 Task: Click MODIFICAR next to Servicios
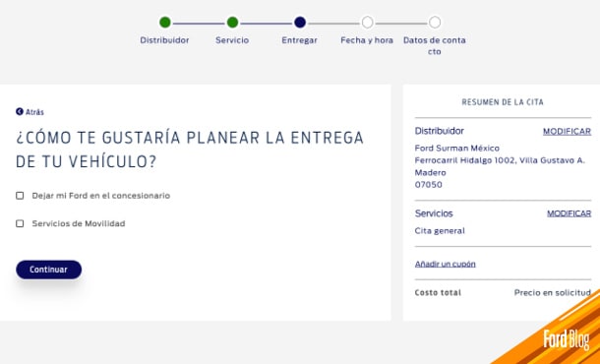[569, 213]
